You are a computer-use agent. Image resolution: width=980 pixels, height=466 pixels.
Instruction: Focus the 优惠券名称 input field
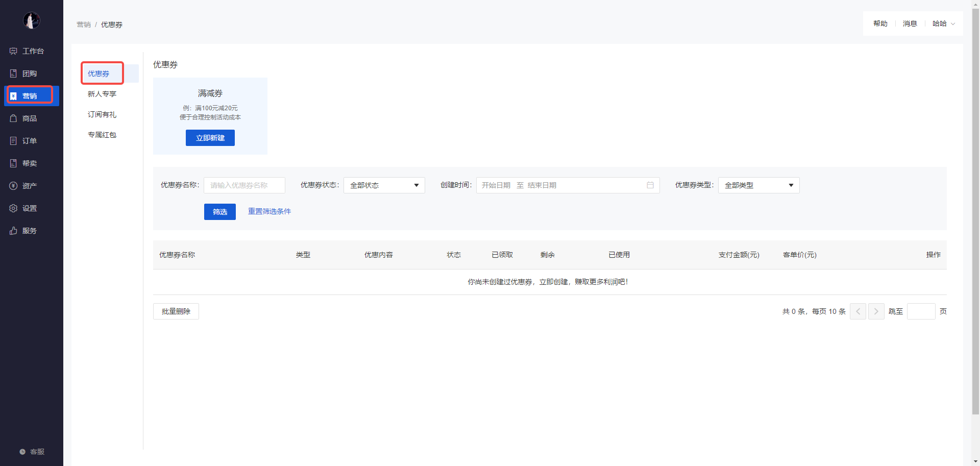pos(244,185)
